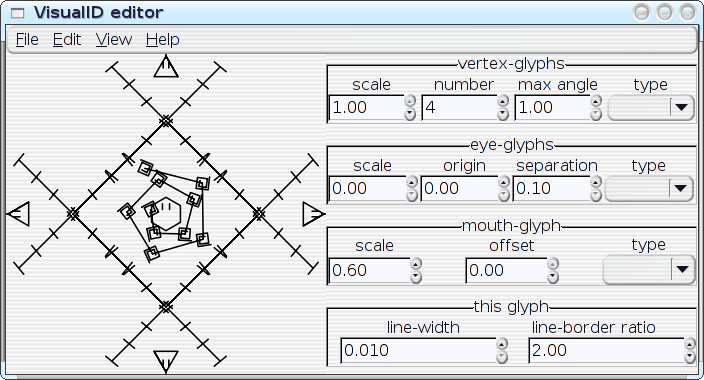
Task: Click the bottom triangle glyph in canvas
Action: [x=166, y=362]
